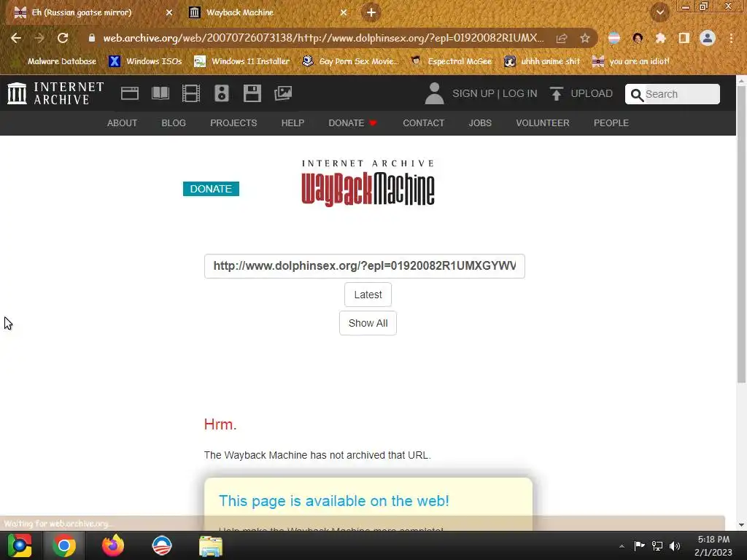
Task: Open the Audio speaker icon
Action: 222,93
